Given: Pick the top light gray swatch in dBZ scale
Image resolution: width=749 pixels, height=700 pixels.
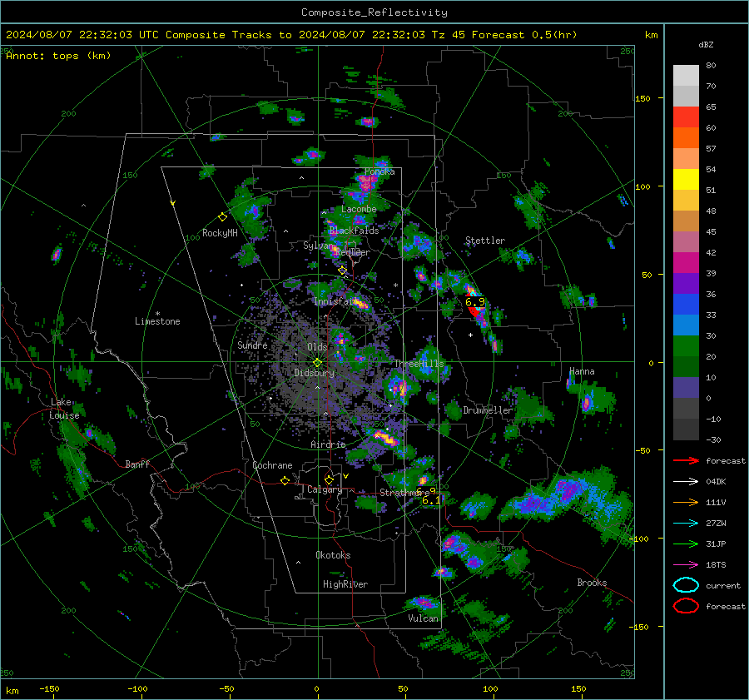Looking at the screenshot, I should tap(686, 76).
